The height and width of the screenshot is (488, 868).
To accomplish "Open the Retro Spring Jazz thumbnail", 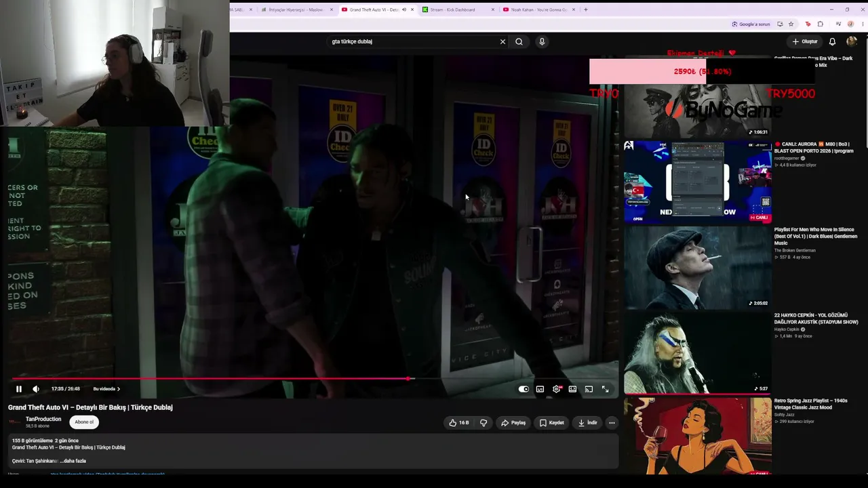I will click(x=698, y=436).
